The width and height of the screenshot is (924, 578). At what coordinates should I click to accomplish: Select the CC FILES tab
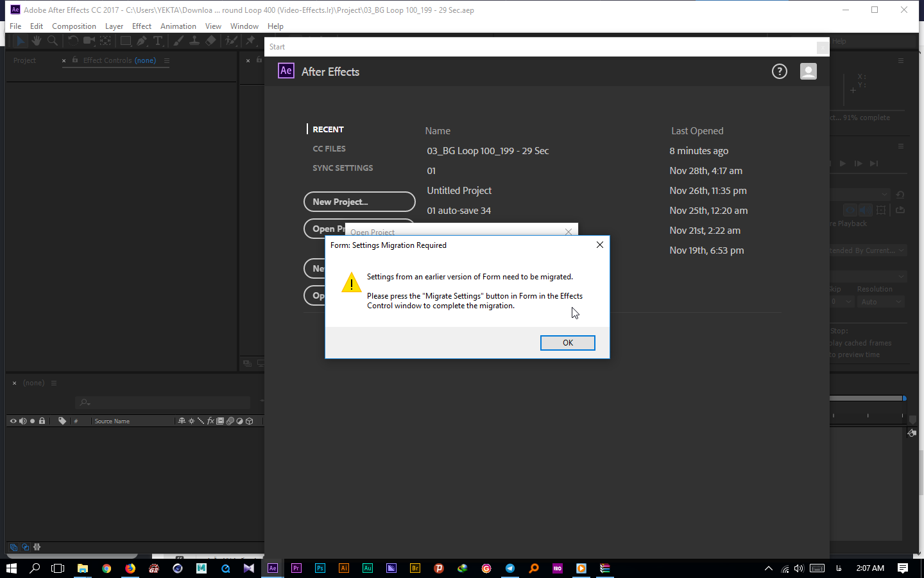click(x=329, y=148)
